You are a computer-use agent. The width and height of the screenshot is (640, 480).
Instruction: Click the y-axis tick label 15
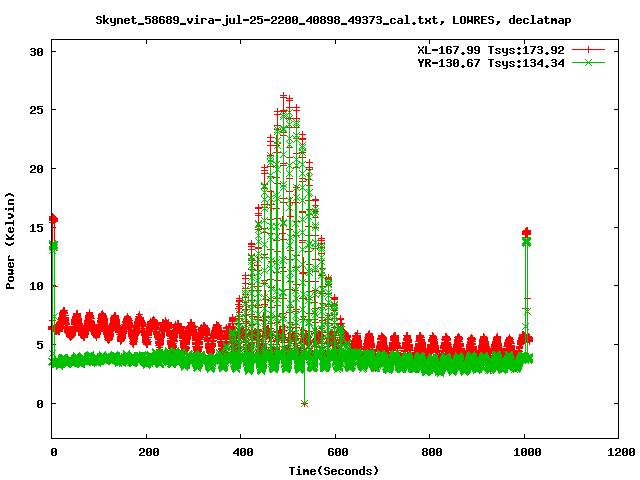[x=36, y=227]
